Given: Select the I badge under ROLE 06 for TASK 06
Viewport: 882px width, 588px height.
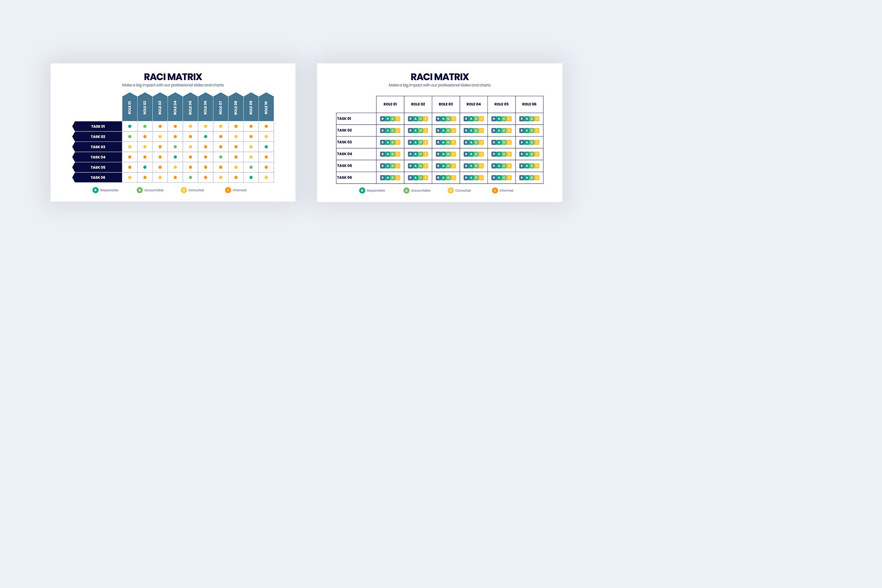Looking at the screenshot, I should click(x=538, y=177).
